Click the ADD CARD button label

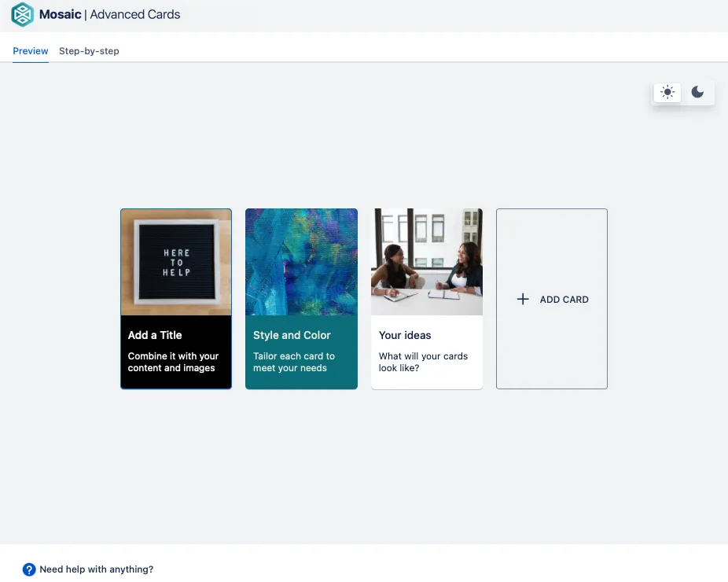[x=564, y=300]
